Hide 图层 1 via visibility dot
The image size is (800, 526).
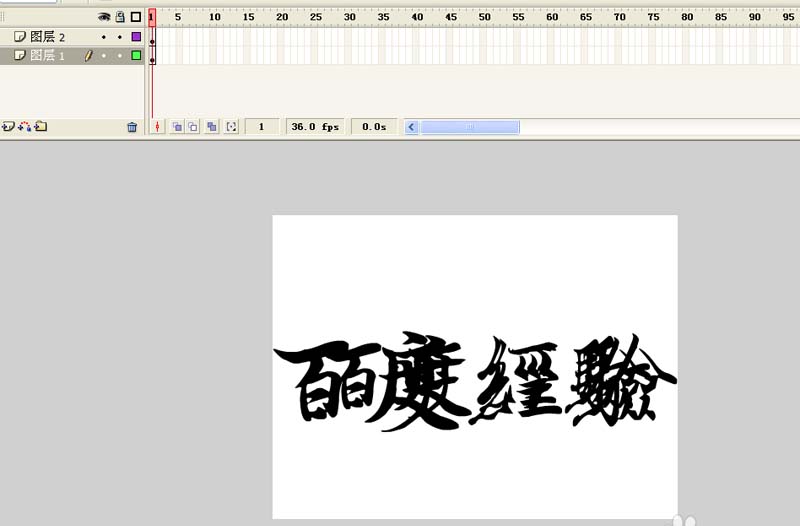point(104,56)
